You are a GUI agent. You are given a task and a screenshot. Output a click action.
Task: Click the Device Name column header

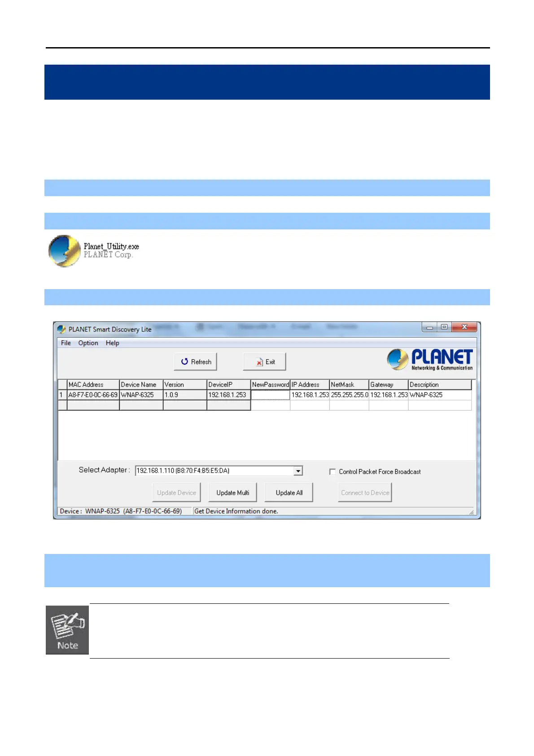141,385
